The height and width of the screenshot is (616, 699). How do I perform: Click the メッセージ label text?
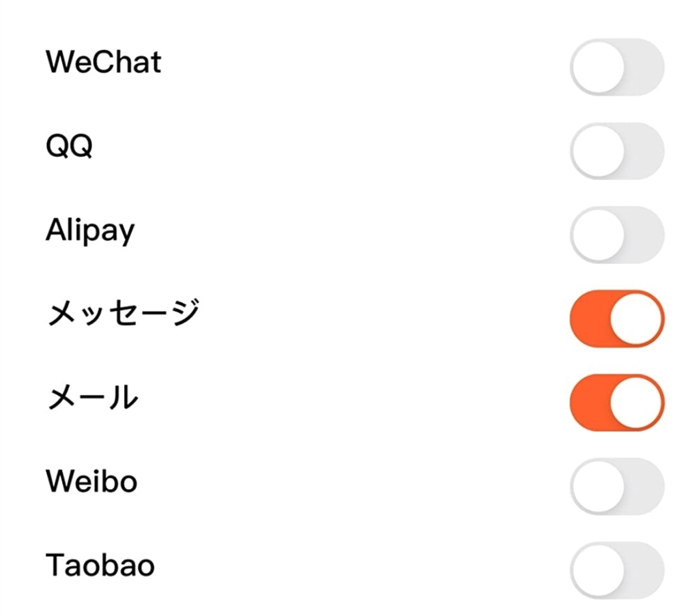[123, 314]
